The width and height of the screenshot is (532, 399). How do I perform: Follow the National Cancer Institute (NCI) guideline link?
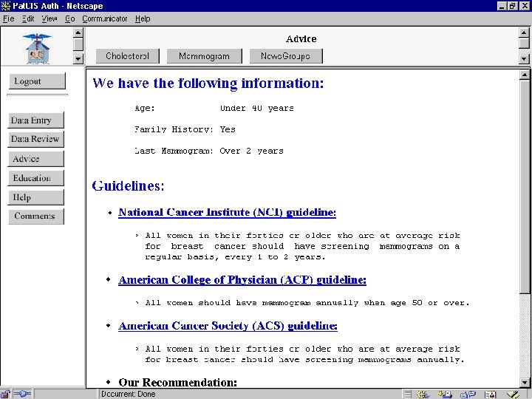tap(227, 212)
